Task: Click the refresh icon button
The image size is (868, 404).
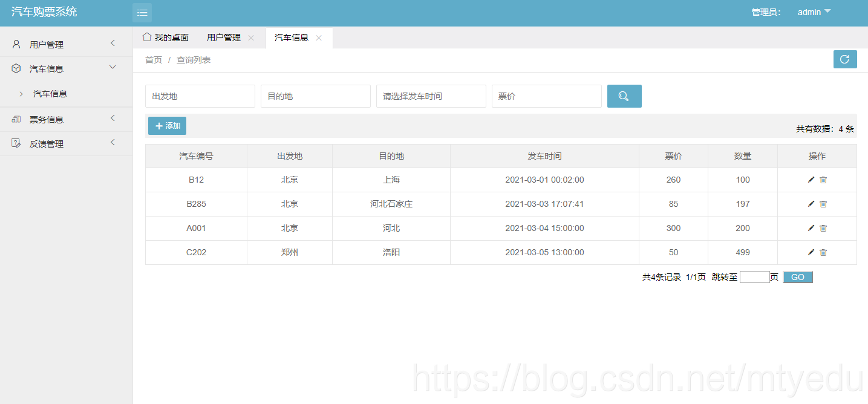Action: pyautogui.click(x=845, y=59)
